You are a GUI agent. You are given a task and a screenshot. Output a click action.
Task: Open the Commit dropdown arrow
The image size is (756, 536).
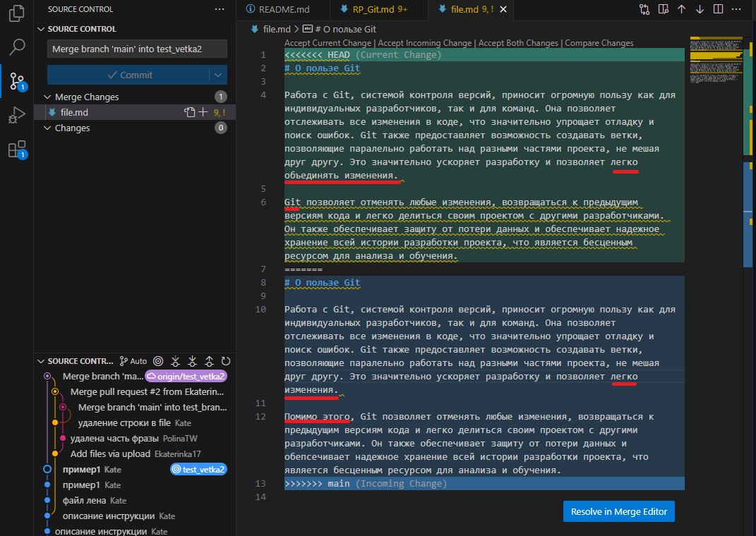(x=217, y=74)
